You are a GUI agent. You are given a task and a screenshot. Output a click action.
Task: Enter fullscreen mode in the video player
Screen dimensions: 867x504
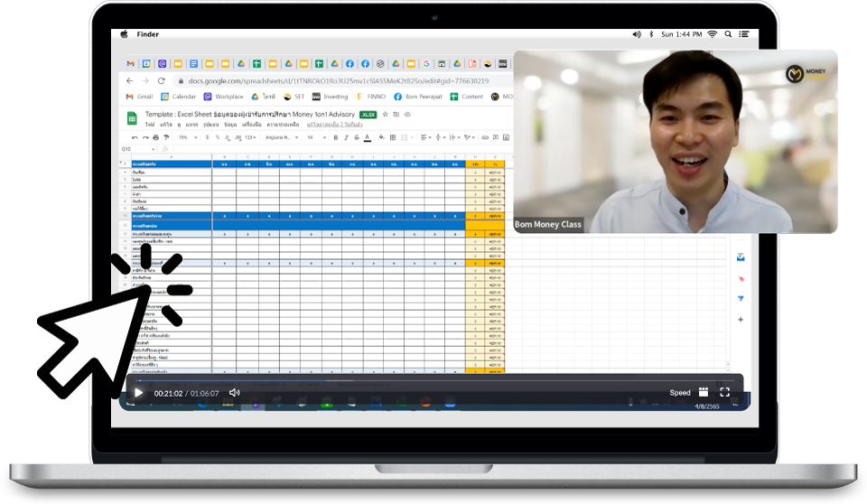[x=724, y=392]
